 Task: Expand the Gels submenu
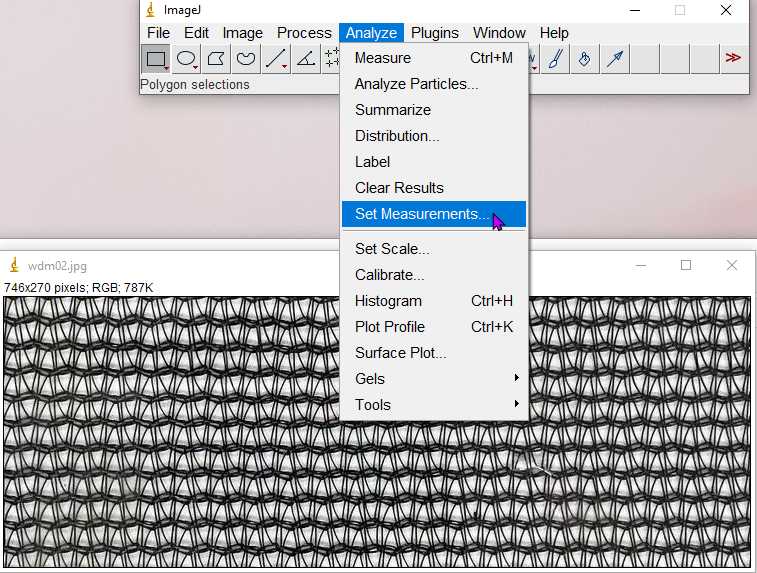[434, 379]
